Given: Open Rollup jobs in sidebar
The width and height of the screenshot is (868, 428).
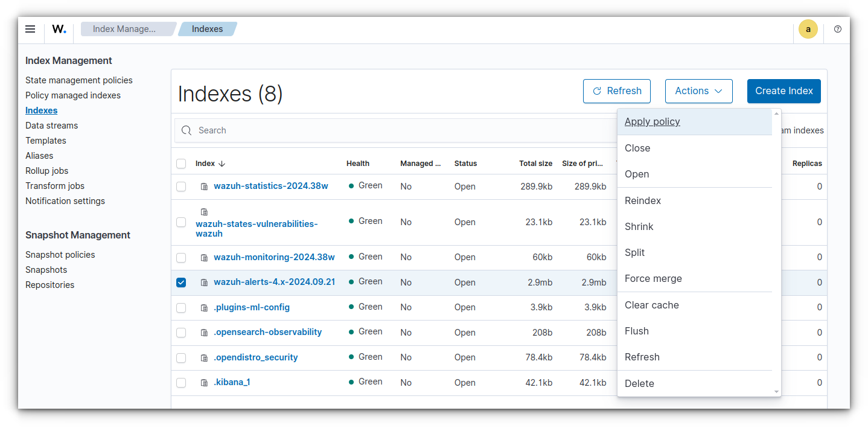Looking at the screenshot, I should pyautogui.click(x=46, y=171).
